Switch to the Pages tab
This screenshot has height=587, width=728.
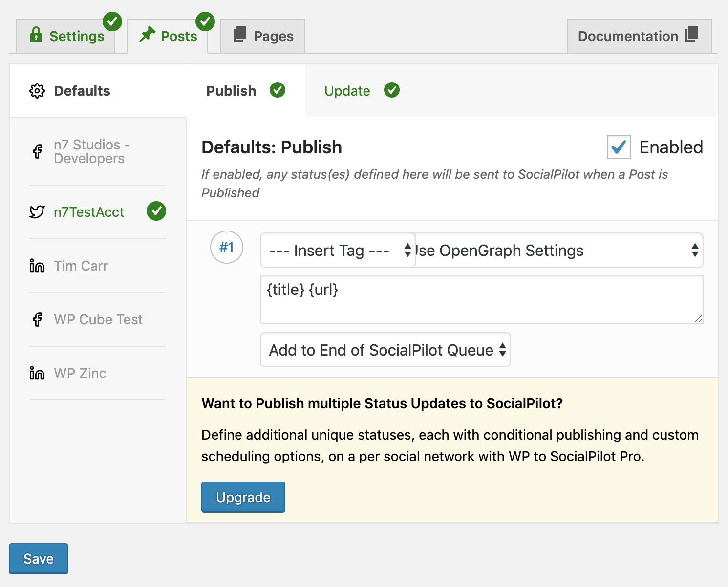pyautogui.click(x=262, y=36)
